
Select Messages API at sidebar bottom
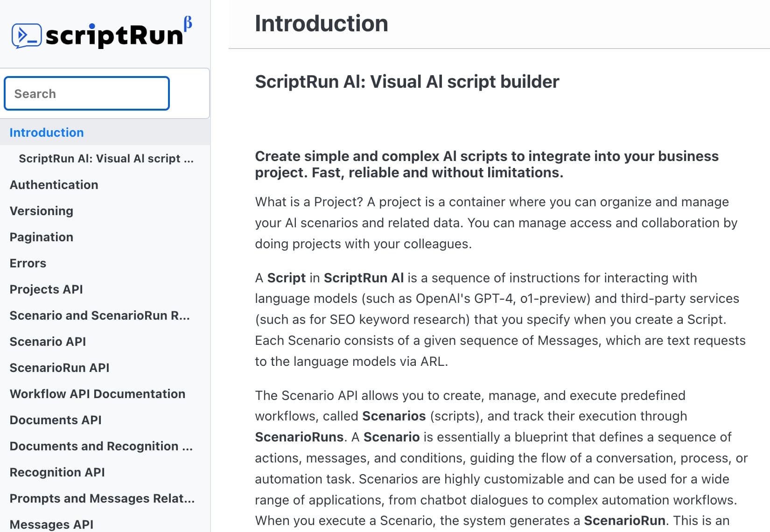tap(51, 525)
